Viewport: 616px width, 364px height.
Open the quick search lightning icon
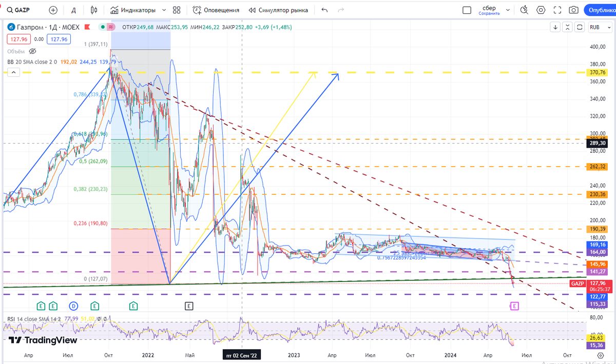click(x=524, y=10)
